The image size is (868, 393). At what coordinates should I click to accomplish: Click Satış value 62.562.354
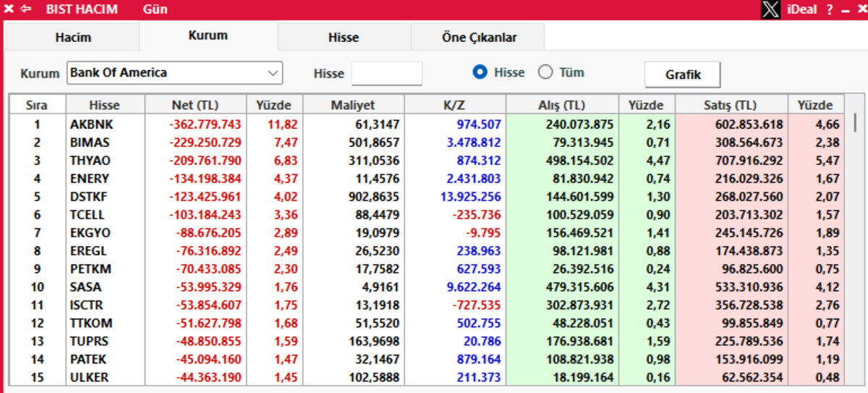point(752,377)
